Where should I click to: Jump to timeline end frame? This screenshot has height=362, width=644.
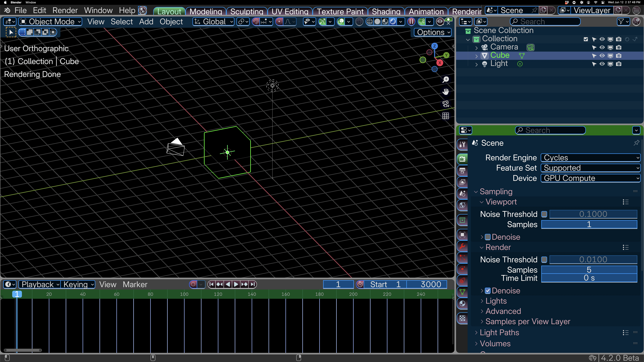(x=253, y=284)
